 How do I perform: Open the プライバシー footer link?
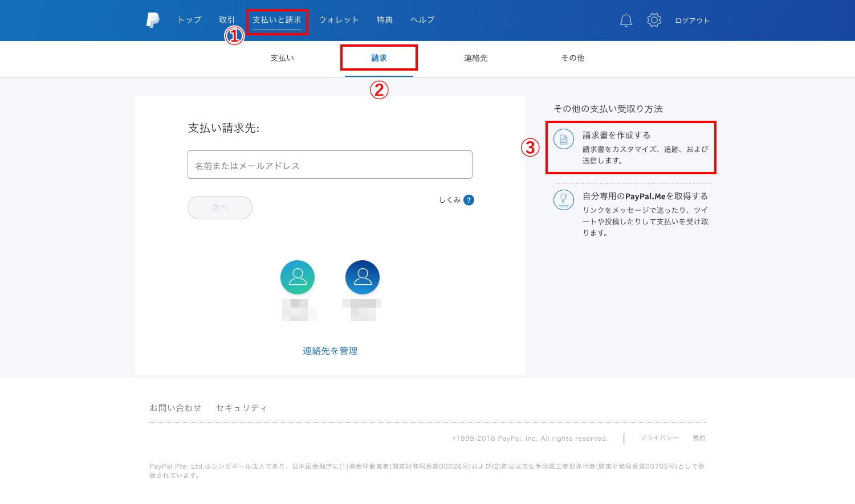(659, 438)
